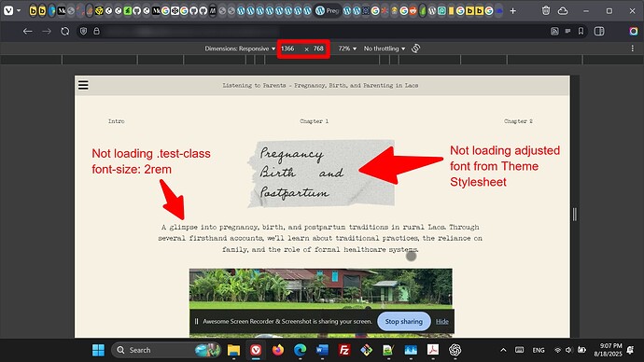Screen dimensions: 644x362
Task: Click the village houses photo
Action: pos(321,303)
